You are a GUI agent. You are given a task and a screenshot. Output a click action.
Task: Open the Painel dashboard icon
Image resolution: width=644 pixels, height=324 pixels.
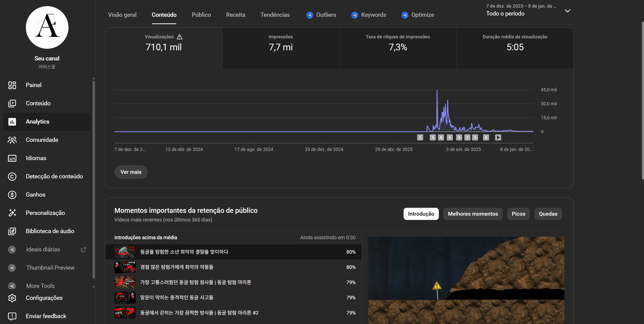coord(12,85)
